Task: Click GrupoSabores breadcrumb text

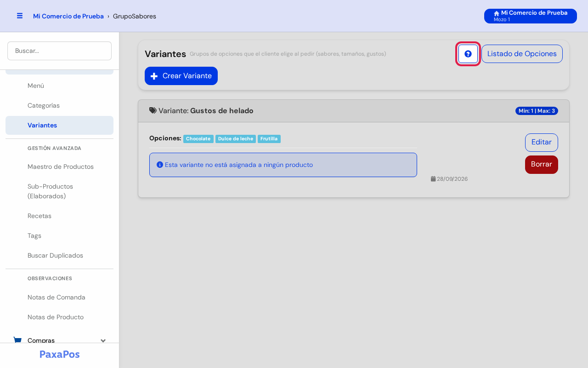Action: (x=135, y=16)
